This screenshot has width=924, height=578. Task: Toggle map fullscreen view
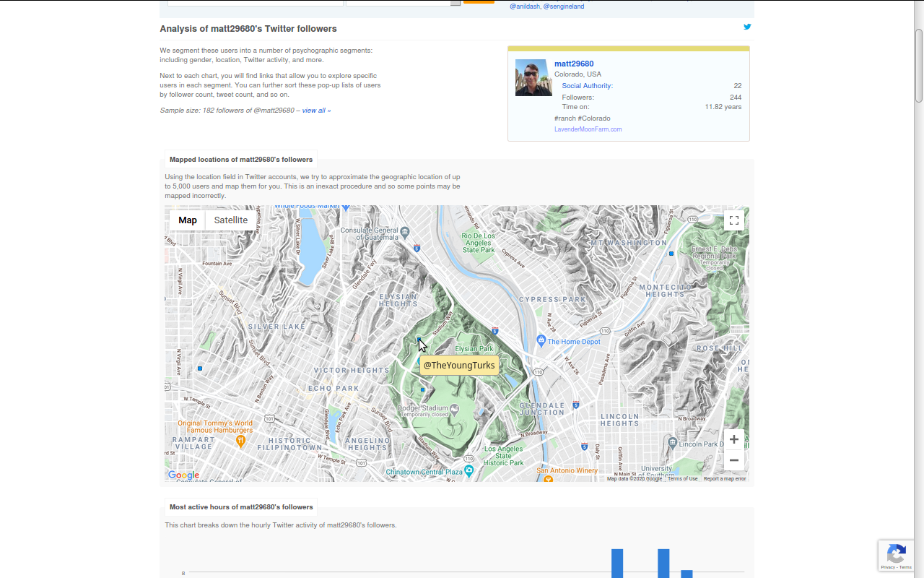[734, 220]
